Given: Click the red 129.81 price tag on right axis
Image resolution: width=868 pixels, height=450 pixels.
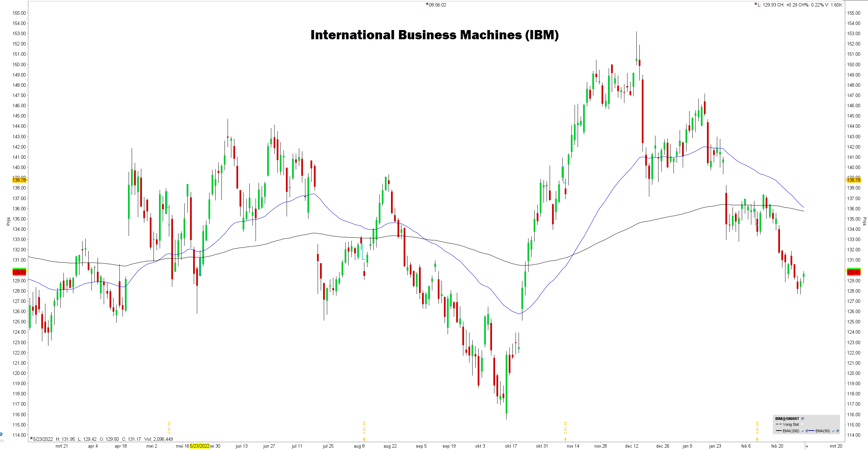Looking at the screenshot, I should (854, 272).
